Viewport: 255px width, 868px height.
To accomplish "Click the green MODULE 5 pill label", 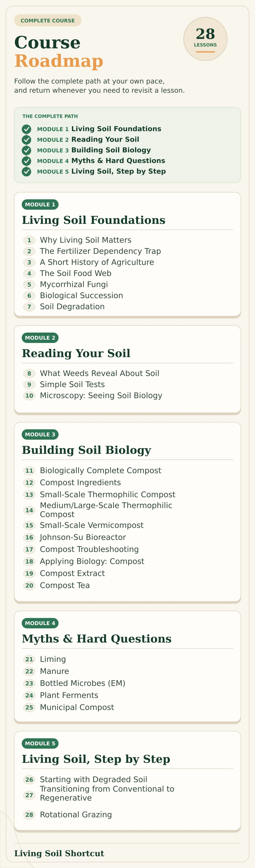I will [40, 743].
